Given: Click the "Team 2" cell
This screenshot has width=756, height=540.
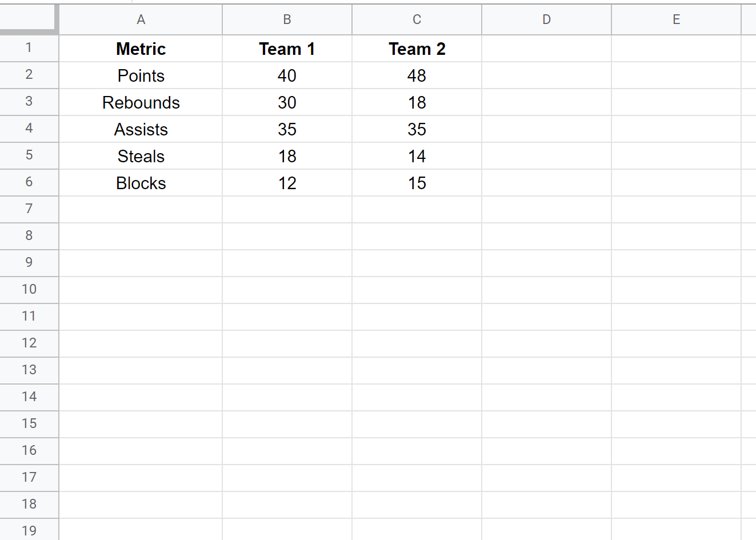Looking at the screenshot, I should (x=417, y=49).
